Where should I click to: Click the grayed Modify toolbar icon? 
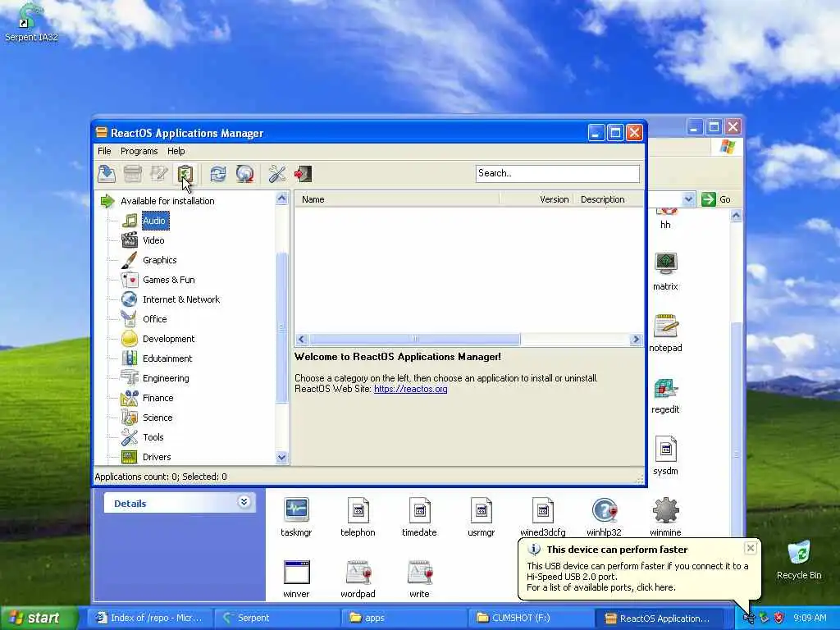(x=159, y=174)
